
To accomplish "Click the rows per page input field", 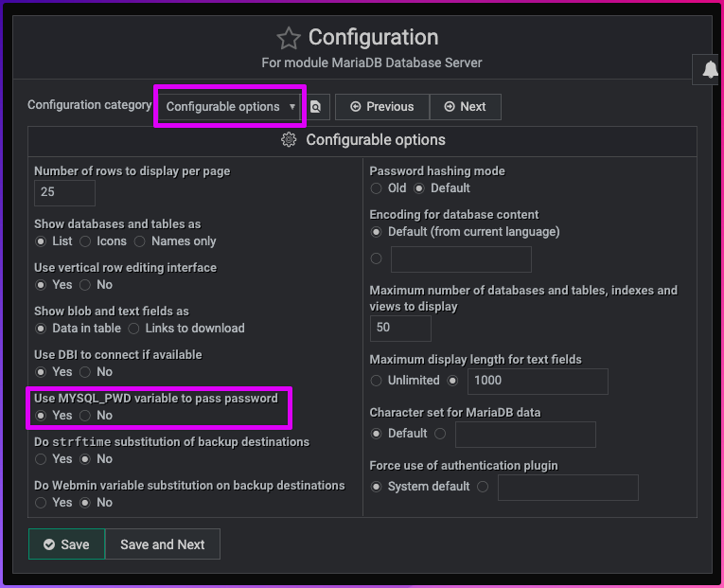I will (x=64, y=192).
